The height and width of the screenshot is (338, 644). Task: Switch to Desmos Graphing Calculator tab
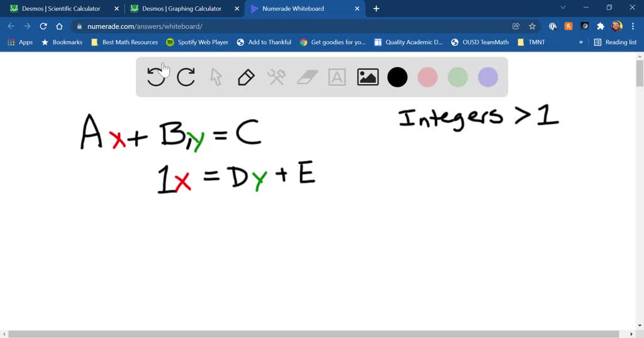coord(182,9)
